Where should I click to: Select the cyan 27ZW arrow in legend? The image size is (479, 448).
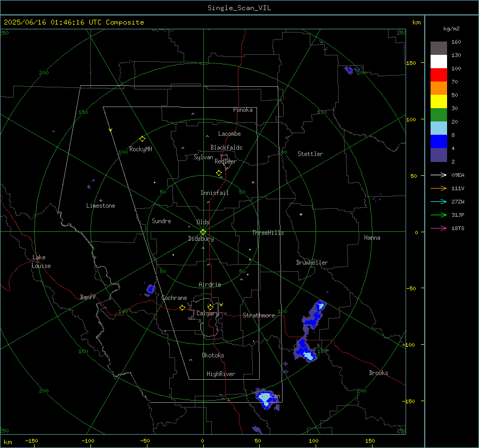point(439,201)
